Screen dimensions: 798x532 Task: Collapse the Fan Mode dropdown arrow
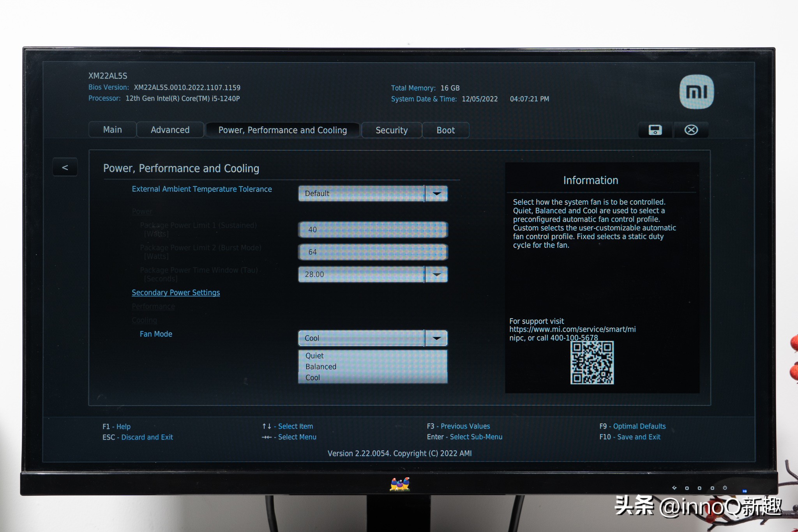click(436, 338)
